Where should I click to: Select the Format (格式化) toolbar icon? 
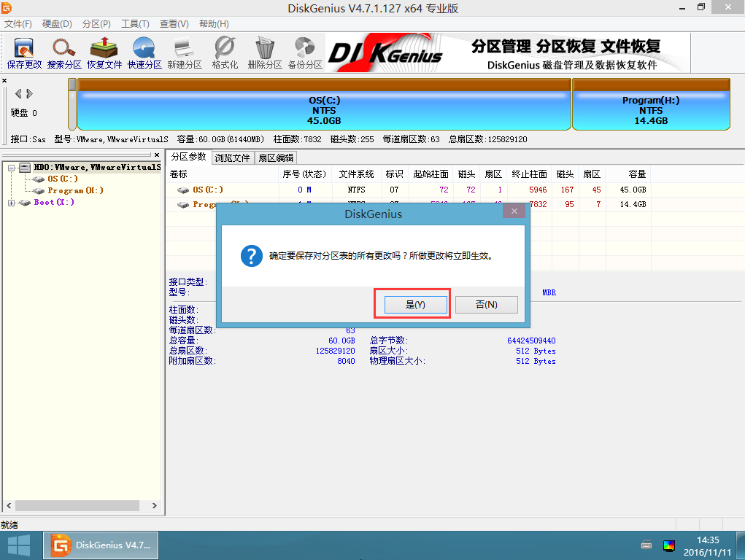point(225,52)
